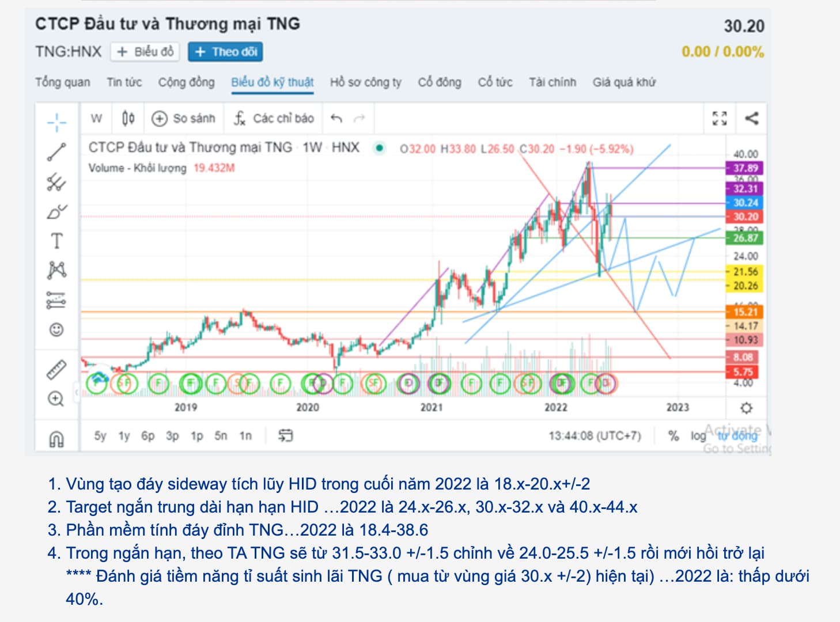This screenshot has height=622, width=840.
Task: Open fullscreen mode for the chart
Action: click(720, 119)
